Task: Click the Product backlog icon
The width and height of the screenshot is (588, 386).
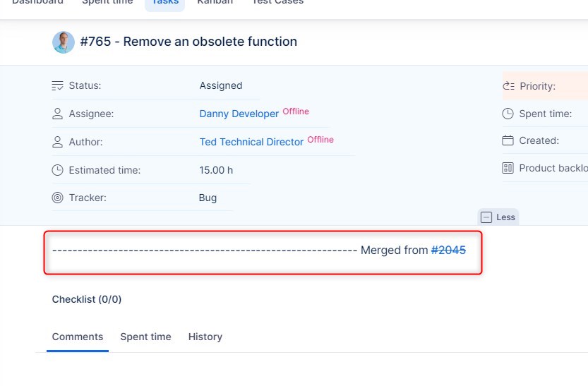Action: [508, 168]
